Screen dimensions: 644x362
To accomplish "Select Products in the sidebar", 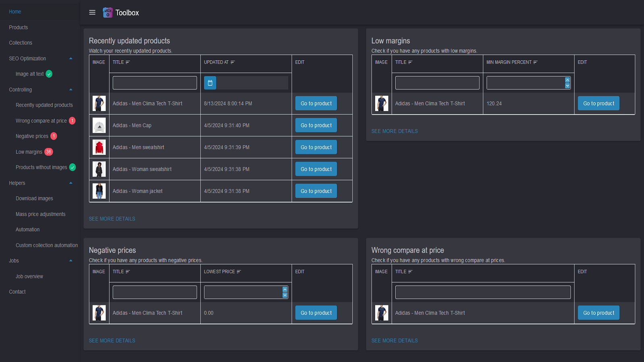I will tap(18, 27).
